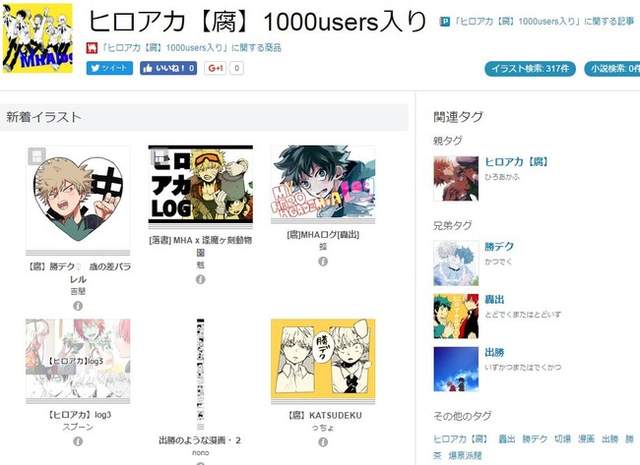Show info icon under 勝デク 歳の差パラレル
The height and width of the screenshot is (465, 640).
[78, 306]
